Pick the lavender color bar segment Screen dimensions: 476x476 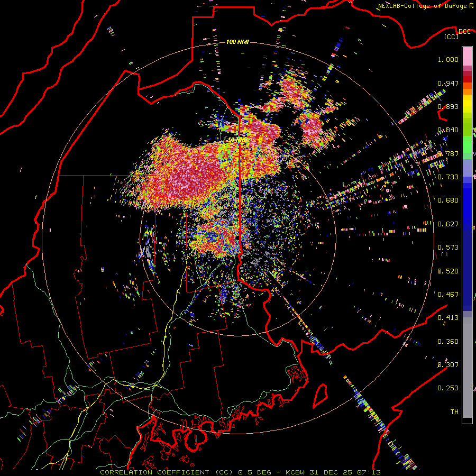tap(467, 168)
